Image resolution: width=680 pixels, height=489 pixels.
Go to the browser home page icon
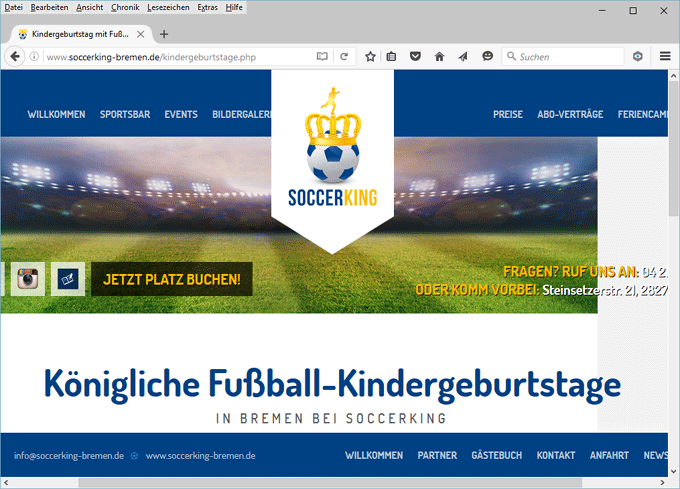point(439,57)
